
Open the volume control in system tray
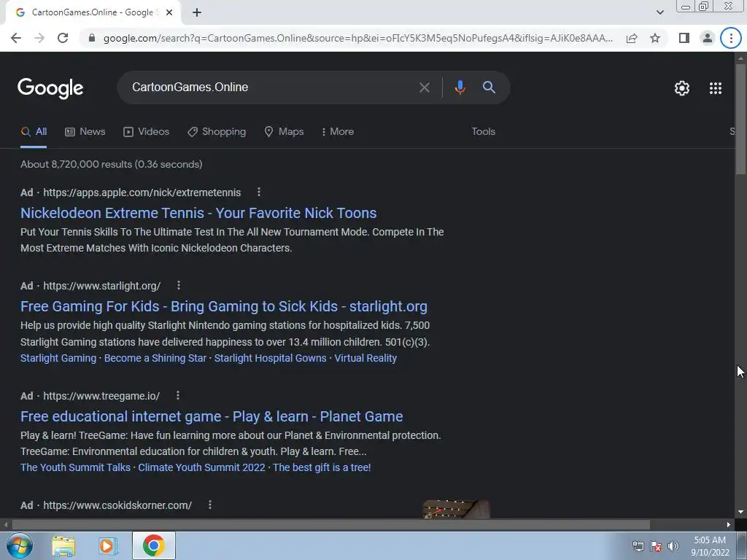pyautogui.click(x=673, y=546)
